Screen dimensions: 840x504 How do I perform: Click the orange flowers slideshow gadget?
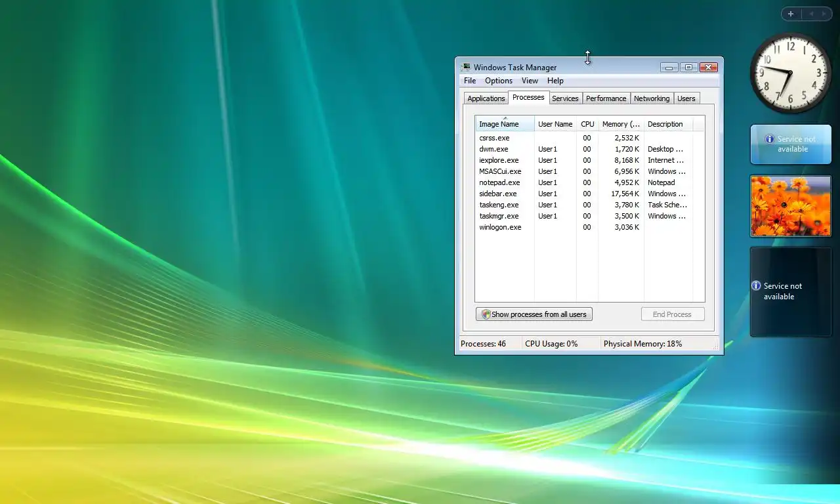(x=791, y=205)
